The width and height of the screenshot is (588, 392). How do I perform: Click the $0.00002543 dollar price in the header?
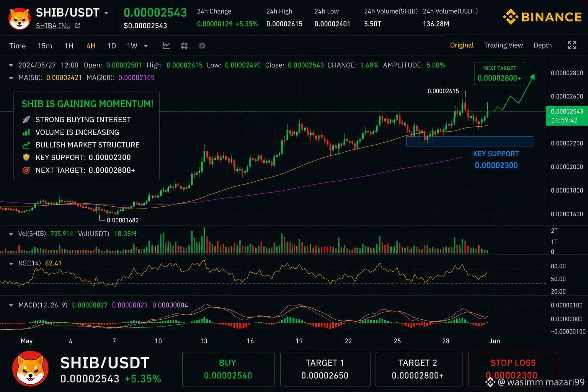tap(145, 26)
